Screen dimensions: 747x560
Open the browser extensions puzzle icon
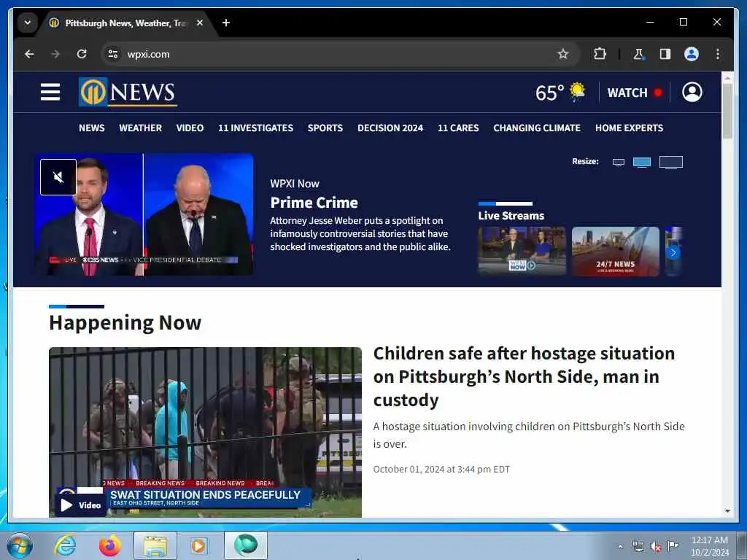click(x=600, y=54)
